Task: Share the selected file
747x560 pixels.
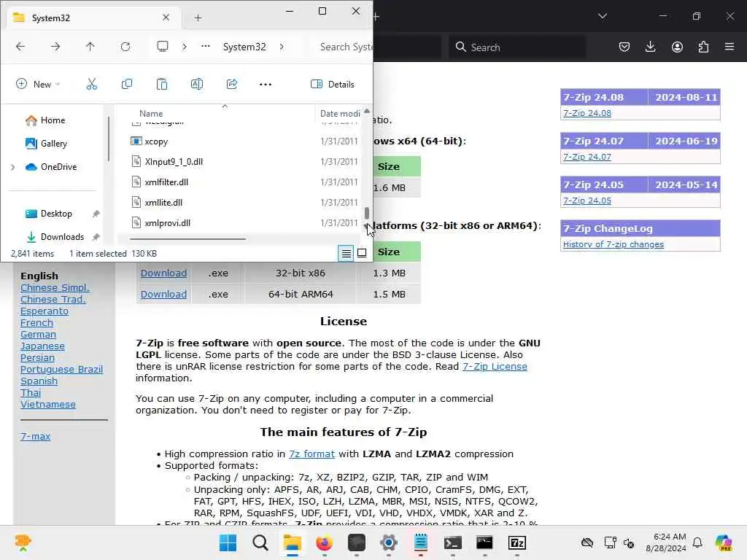Action: coord(232,85)
